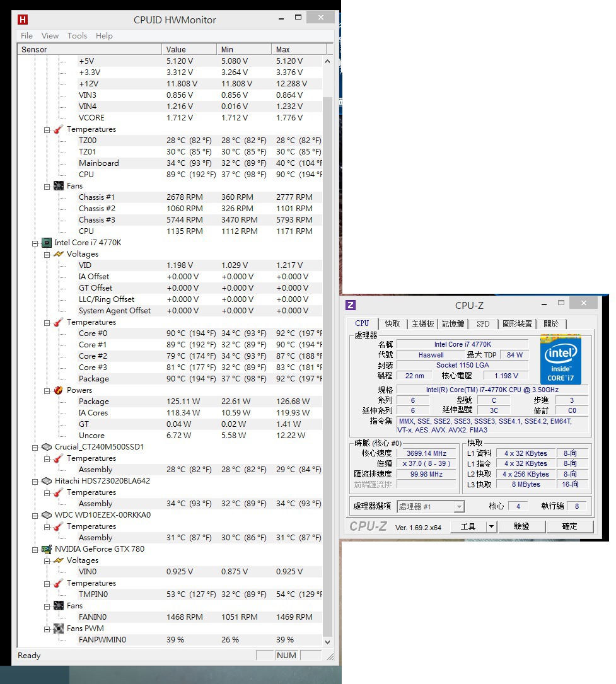Click the scroll up arrow in HWMonitor
Image resolution: width=616 pixels, height=684 pixels.
click(x=328, y=61)
